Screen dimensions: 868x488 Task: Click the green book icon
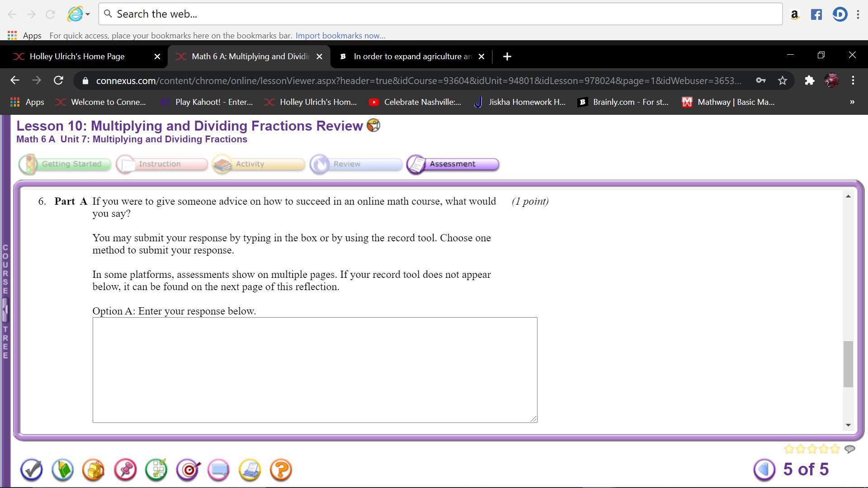62,470
